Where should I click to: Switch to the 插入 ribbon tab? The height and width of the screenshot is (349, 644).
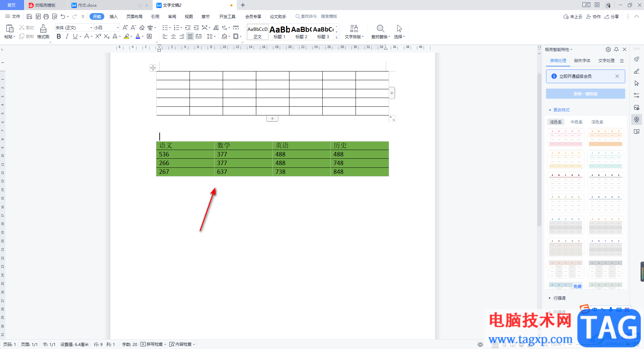click(x=114, y=16)
